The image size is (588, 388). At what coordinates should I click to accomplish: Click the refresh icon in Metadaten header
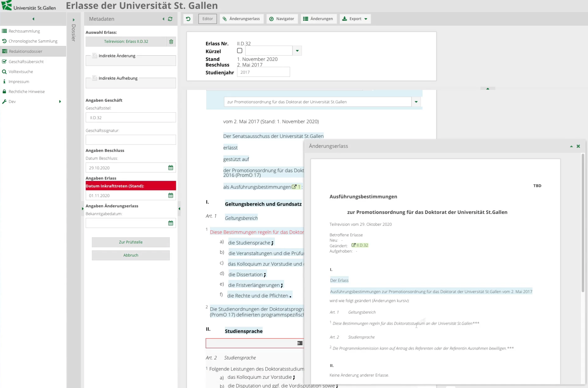click(x=170, y=19)
